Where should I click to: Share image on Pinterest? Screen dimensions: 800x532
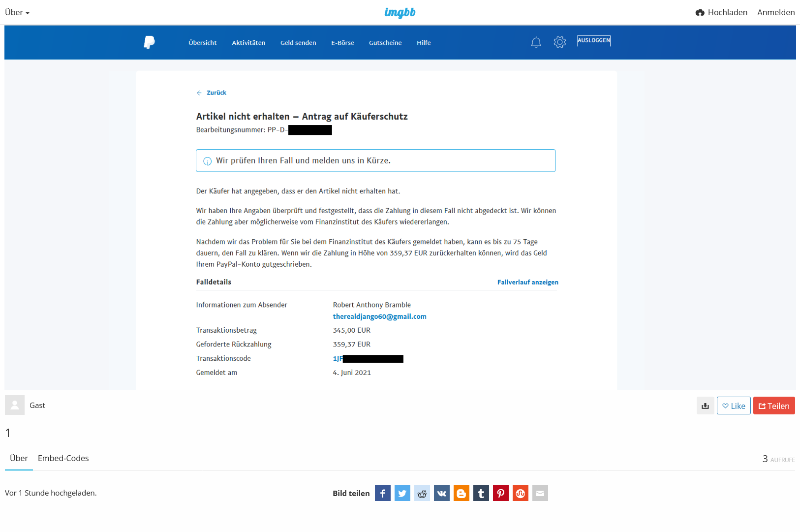tap(501, 493)
